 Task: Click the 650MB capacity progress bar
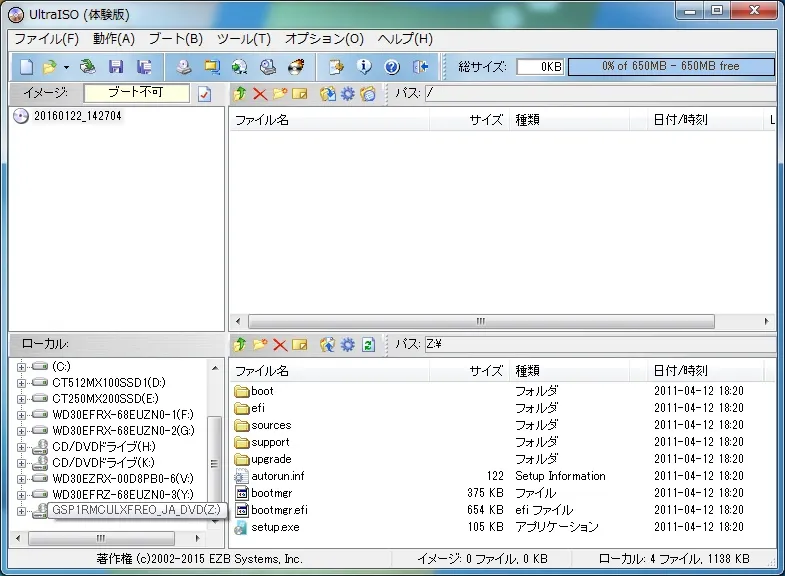coord(671,67)
